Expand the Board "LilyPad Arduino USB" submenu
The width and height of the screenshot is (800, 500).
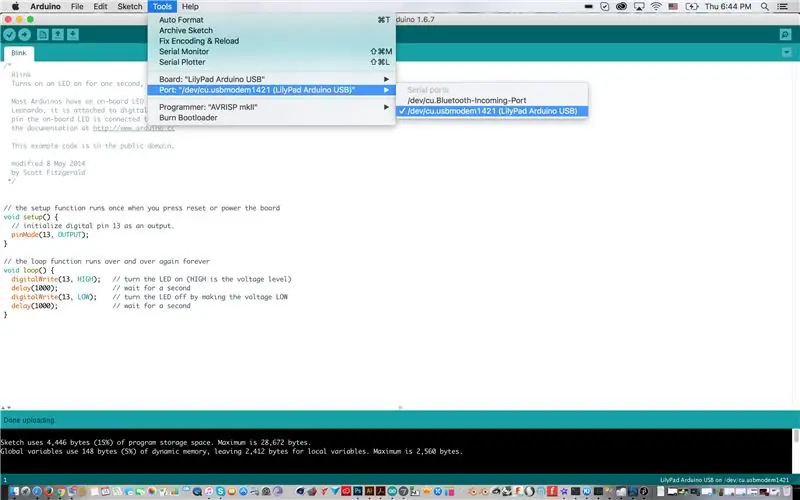(x=271, y=80)
